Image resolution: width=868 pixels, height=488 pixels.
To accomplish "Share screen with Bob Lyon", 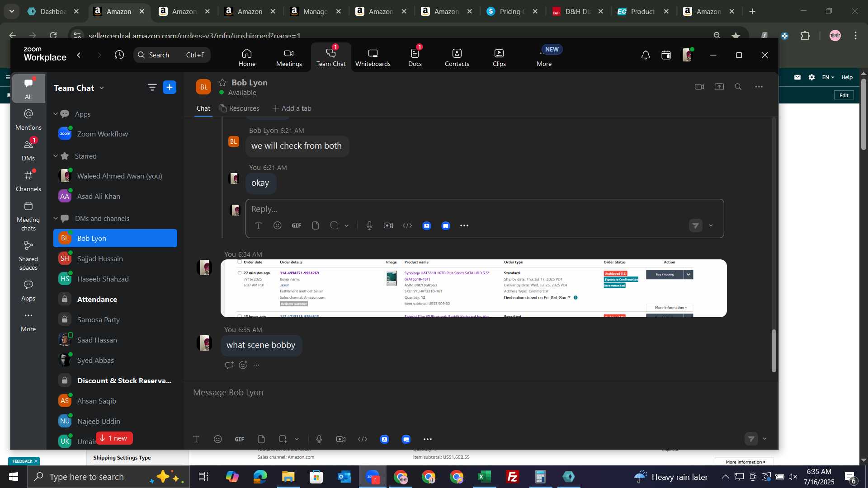I will coord(719,87).
